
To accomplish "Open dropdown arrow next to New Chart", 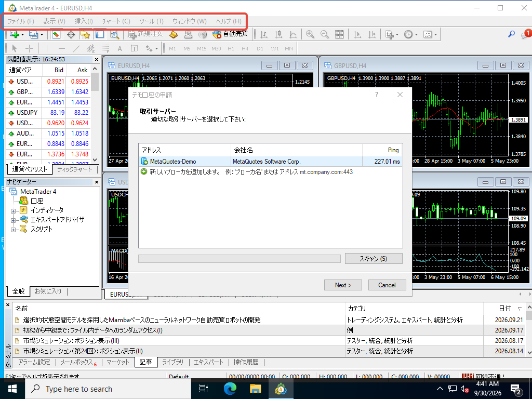I will pyautogui.click(x=22, y=35).
